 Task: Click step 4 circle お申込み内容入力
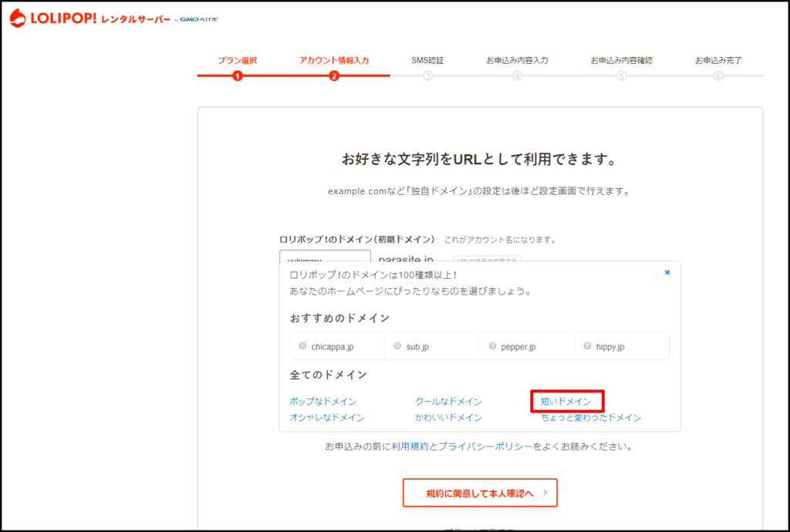[x=517, y=76]
